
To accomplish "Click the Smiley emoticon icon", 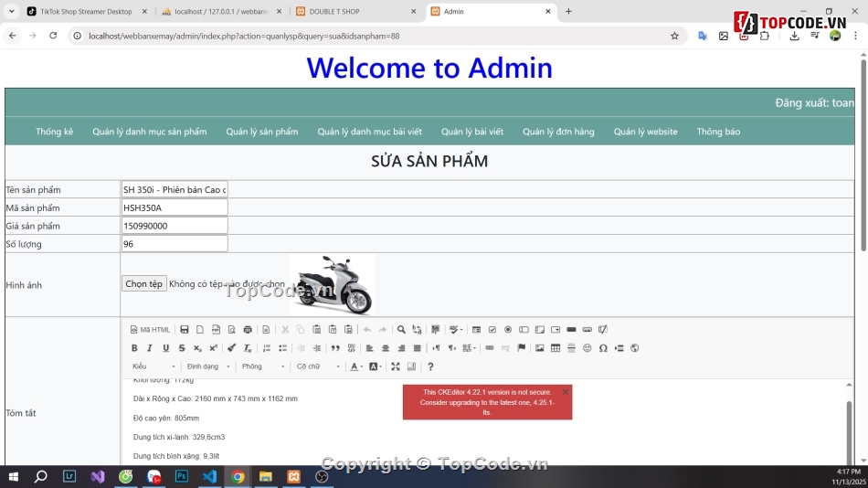I will coord(587,348).
